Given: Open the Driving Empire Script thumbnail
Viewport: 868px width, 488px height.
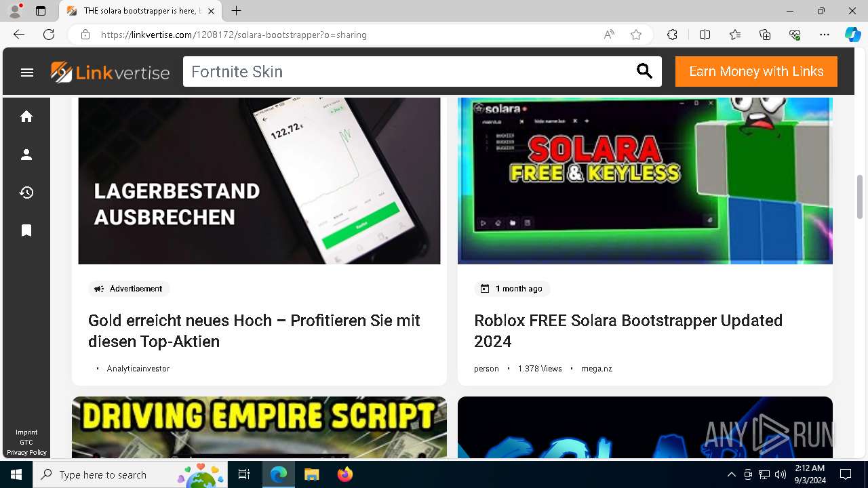Looking at the screenshot, I should click(x=259, y=427).
